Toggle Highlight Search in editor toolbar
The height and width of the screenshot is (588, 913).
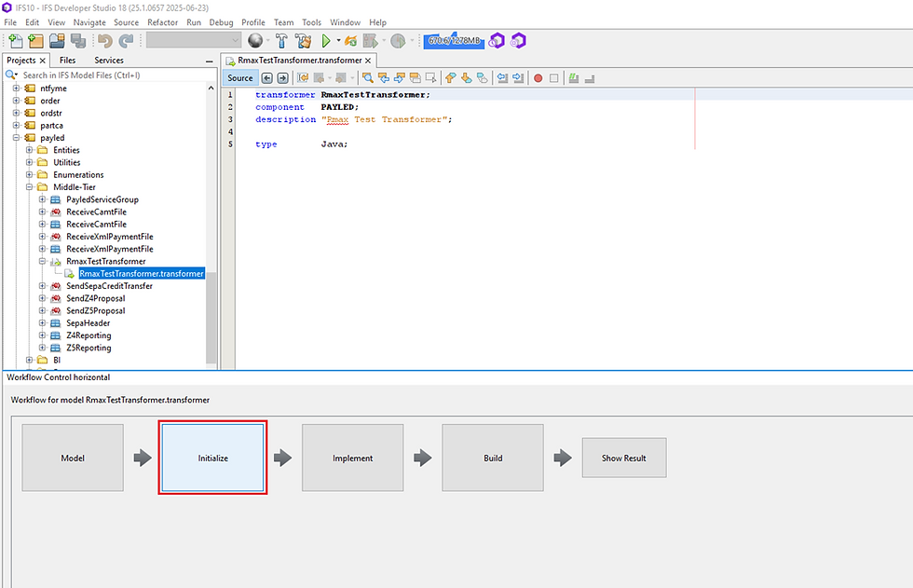click(x=416, y=78)
